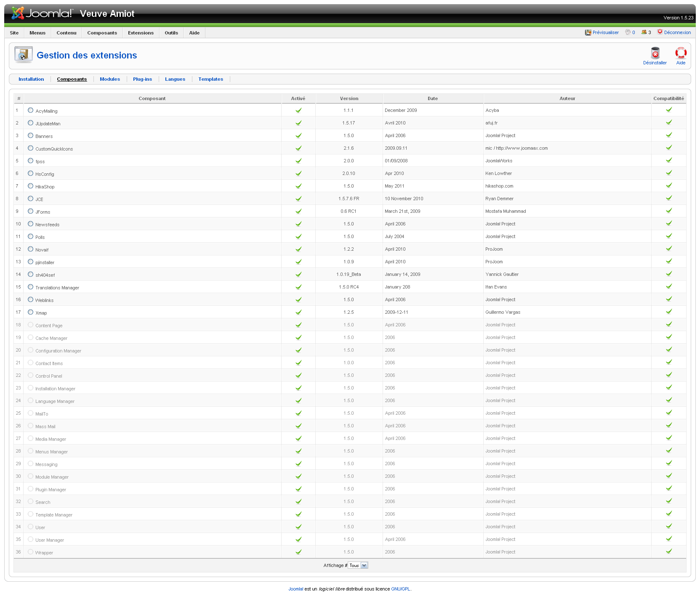Switch to the Plug-ins tab
This screenshot has height=596, width=700.
pos(142,79)
